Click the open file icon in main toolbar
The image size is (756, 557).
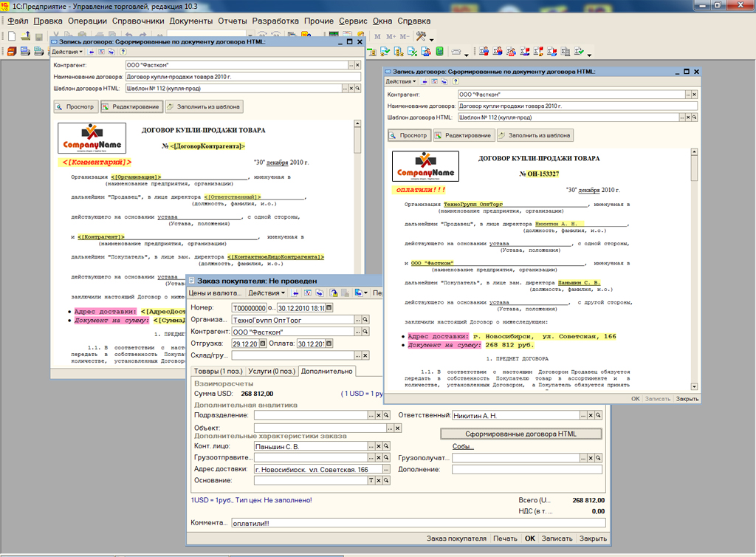tap(26, 36)
